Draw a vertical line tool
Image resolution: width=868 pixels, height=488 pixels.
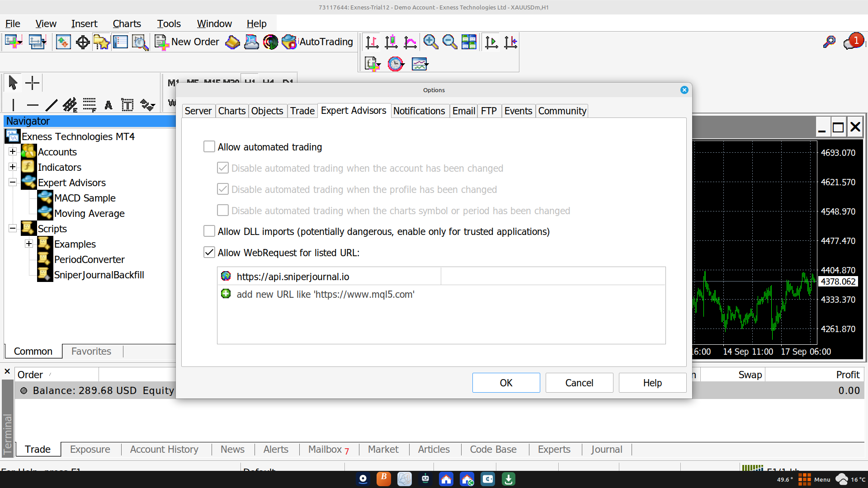pyautogui.click(x=14, y=105)
